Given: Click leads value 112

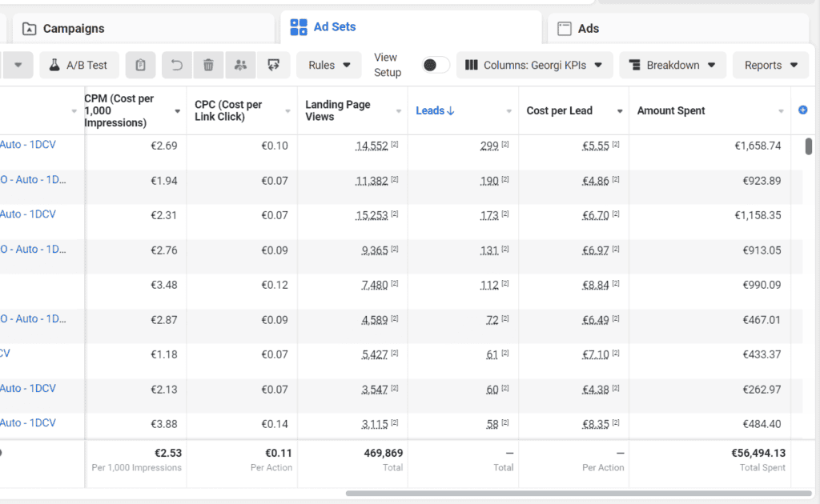Looking at the screenshot, I should 489,286.
